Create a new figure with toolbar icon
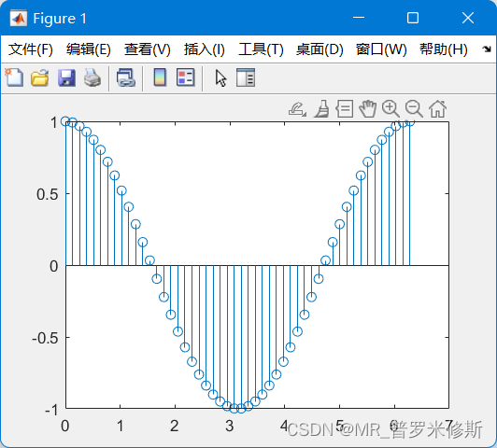This screenshot has height=448, width=497. click(14, 77)
